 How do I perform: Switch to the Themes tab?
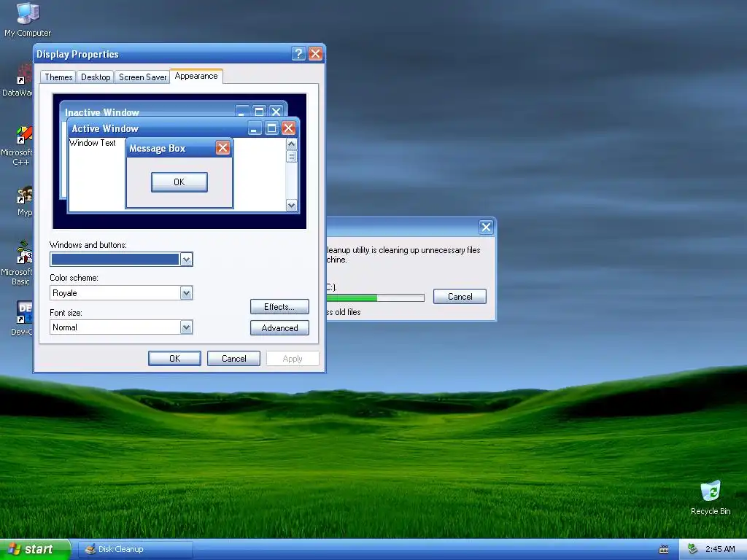click(x=58, y=77)
